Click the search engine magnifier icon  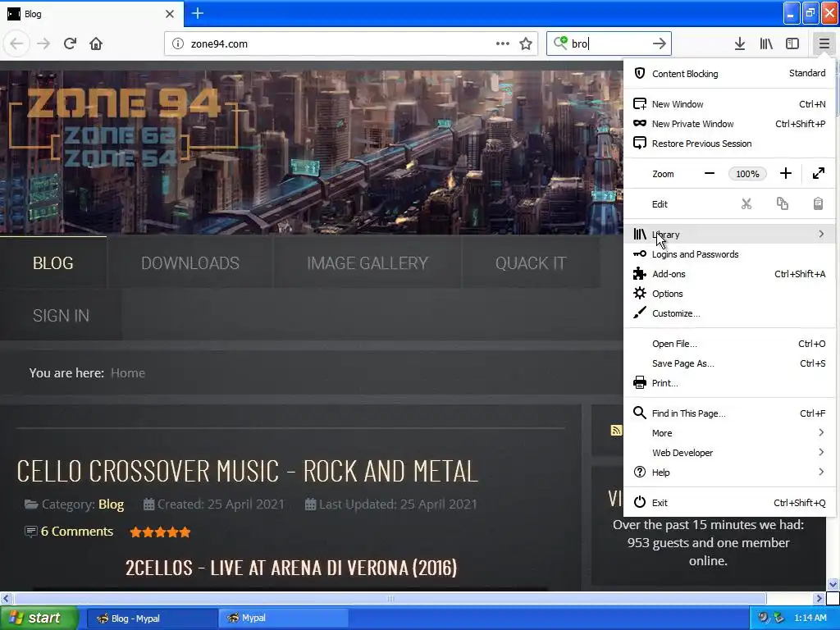click(x=560, y=43)
